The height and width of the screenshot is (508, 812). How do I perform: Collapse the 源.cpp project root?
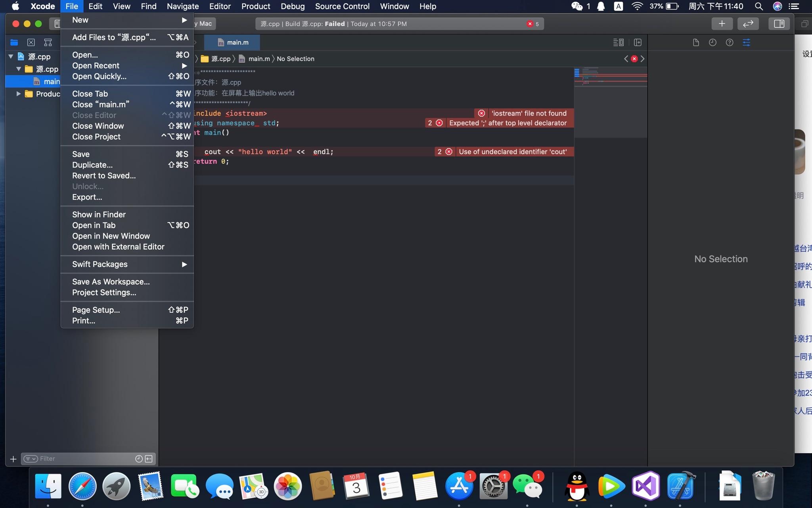11,57
